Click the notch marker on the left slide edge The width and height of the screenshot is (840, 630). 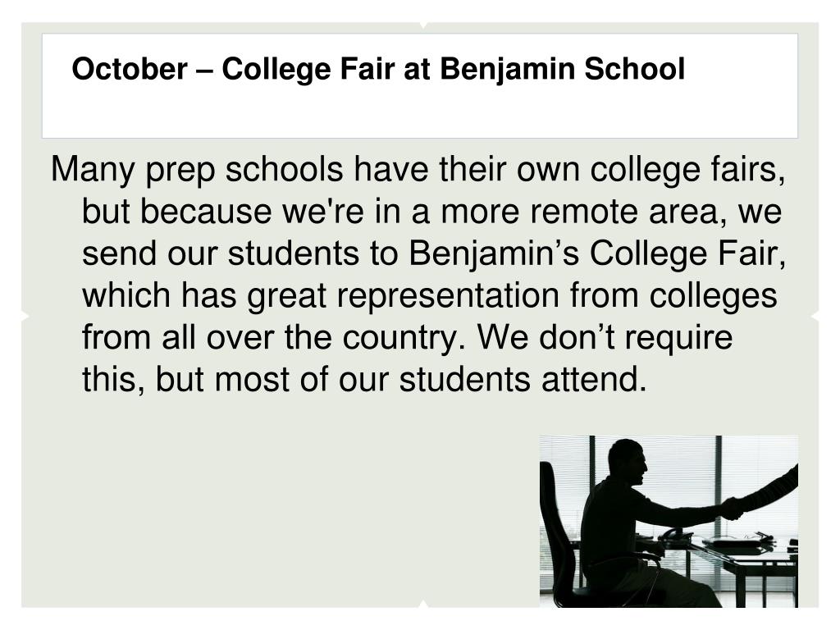pyautogui.click(x=25, y=317)
